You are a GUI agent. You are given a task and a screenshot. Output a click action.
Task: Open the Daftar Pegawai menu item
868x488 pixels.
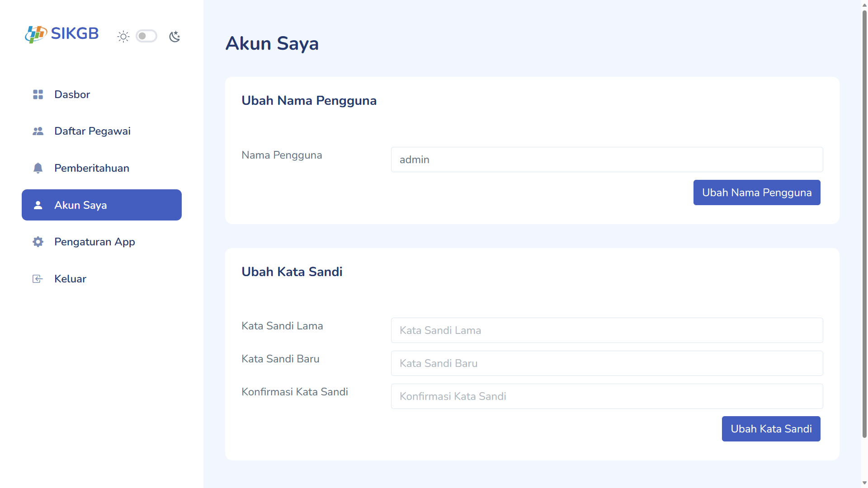102,131
